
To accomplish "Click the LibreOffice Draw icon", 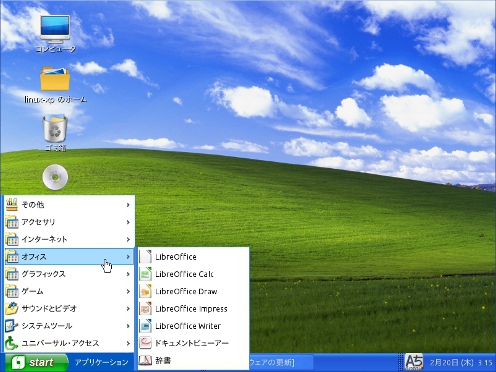I will [145, 291].
